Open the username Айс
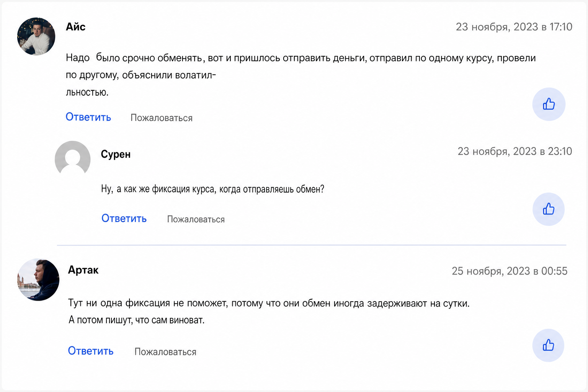 click(75, 27)
